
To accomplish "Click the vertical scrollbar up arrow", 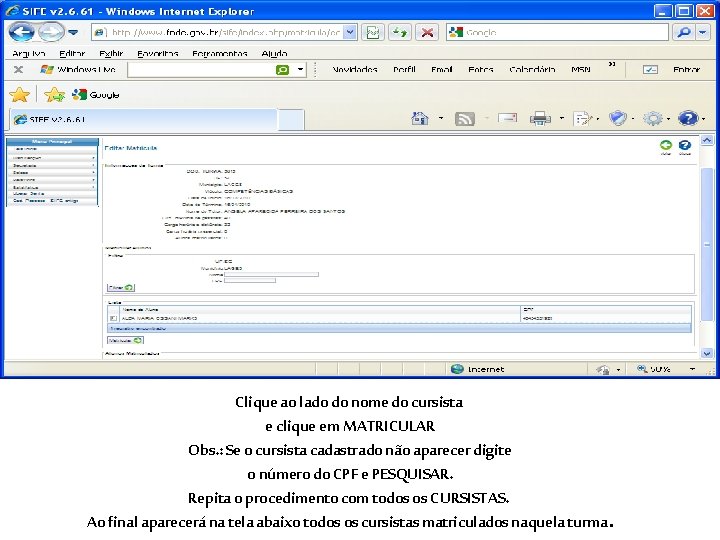I will [x=707, y=141].
